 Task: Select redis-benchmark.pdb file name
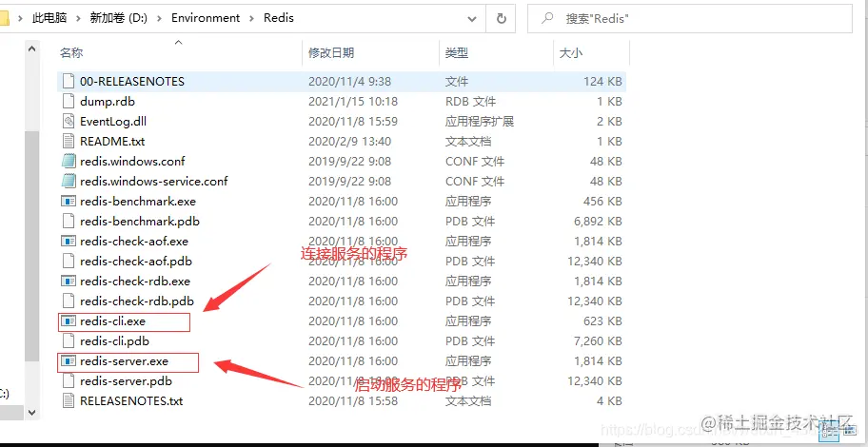point(140,222)
